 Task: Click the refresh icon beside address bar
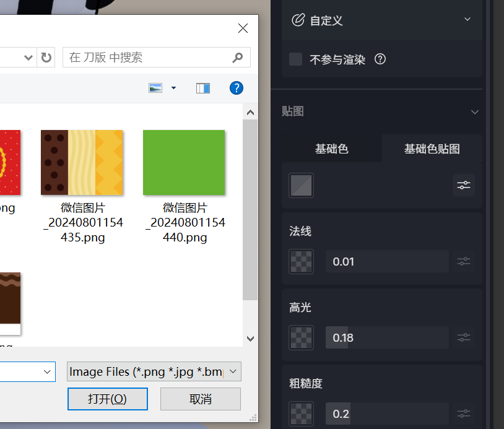click(46, 58)
